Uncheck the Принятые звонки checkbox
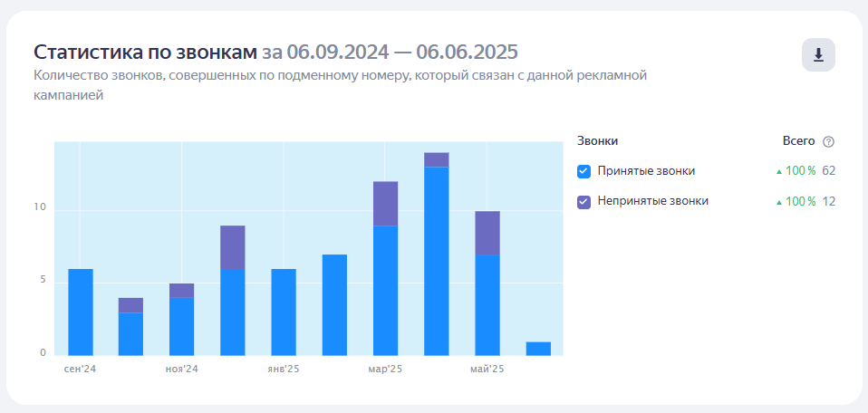Image resolution: width=868 pixels, height=413 pixels. pos(584,171)
